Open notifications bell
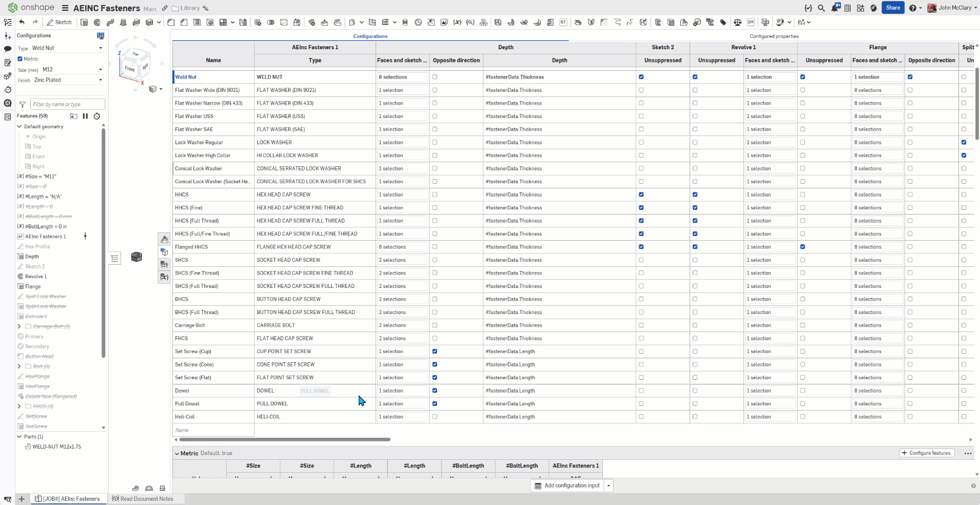 pos(835,8)
